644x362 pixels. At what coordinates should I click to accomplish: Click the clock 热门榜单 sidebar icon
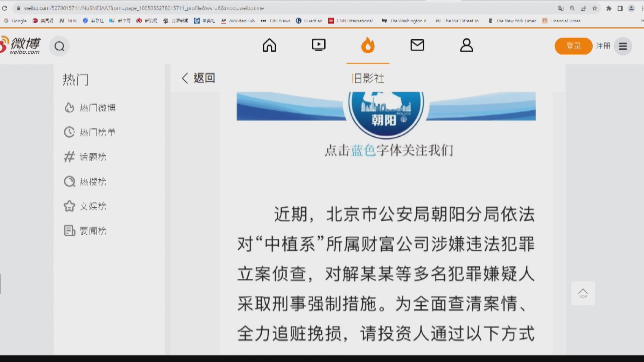coord(69,132)
